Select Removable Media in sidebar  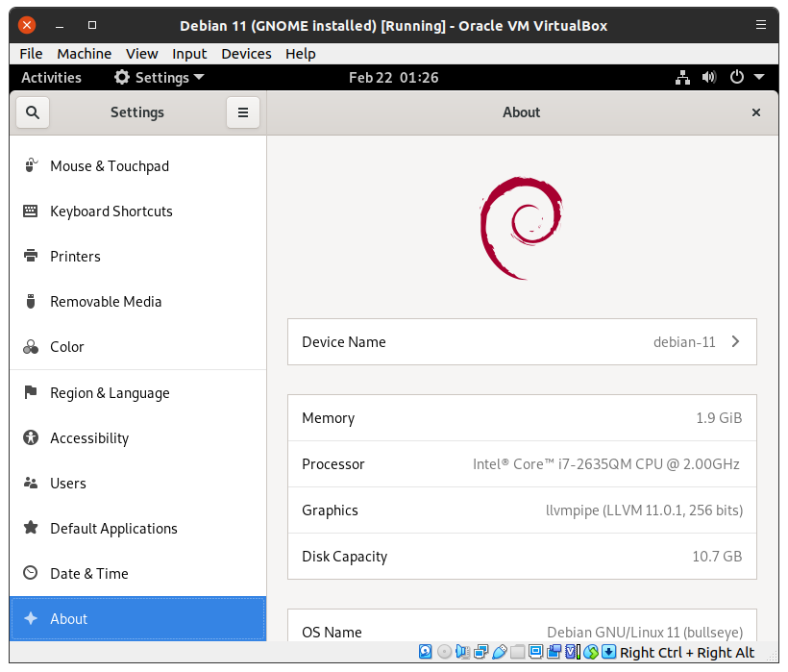click(106, 302)
